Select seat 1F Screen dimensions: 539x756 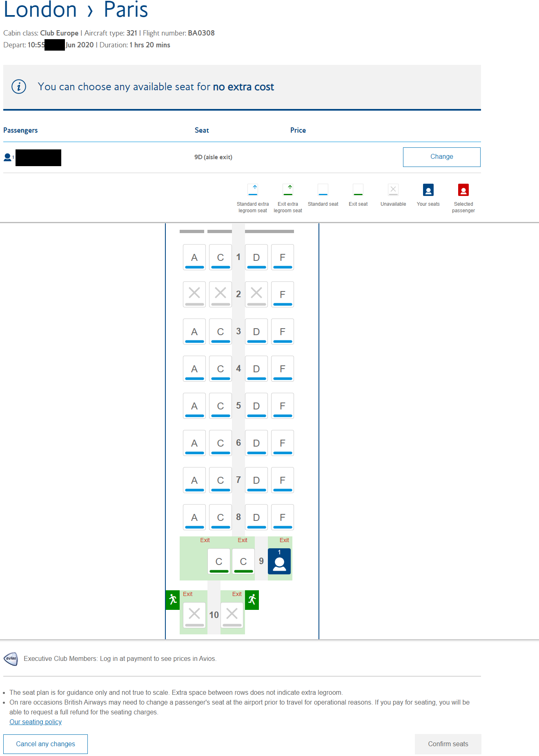point(283,257)
